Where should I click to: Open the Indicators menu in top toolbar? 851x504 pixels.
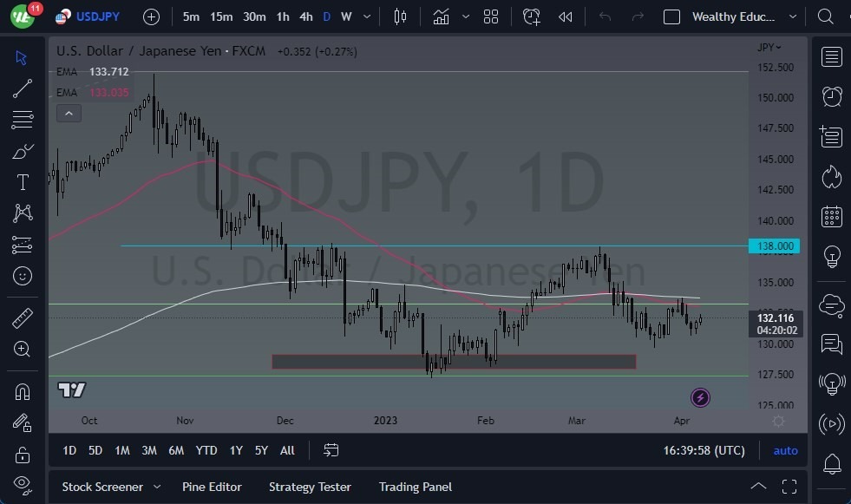point(441,16)
